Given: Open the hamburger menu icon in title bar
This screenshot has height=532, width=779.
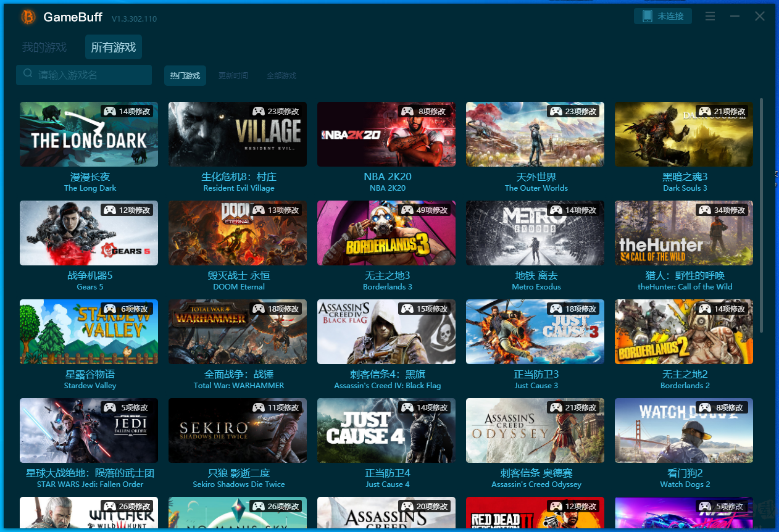Looking at the screenshot, I should pos(710,16).
